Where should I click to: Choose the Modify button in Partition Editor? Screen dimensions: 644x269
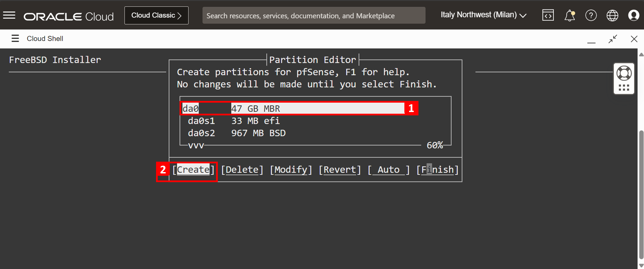coord(291,170)
